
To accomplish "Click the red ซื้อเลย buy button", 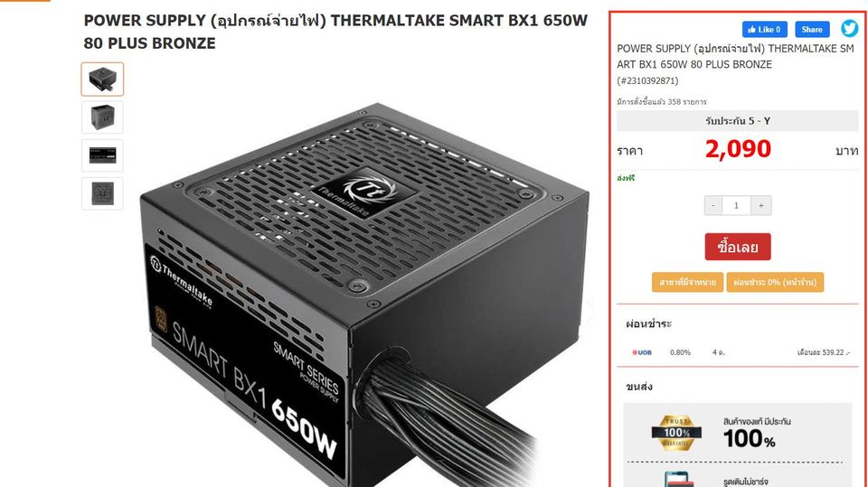I will click(x=738, y=247).
